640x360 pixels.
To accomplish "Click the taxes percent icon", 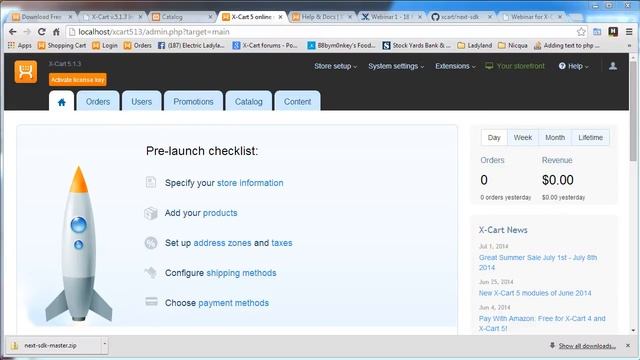I will (151, 243).
